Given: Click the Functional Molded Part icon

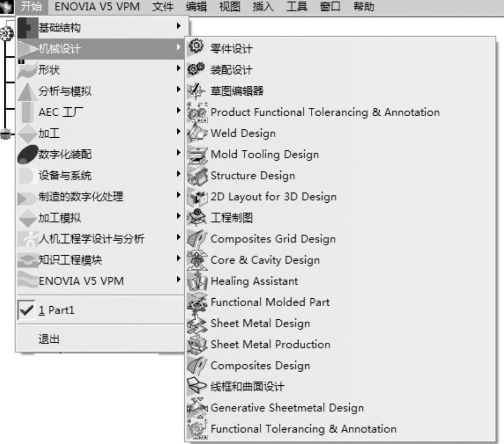Looking at the screenshot, I should [x=197, y=303].
